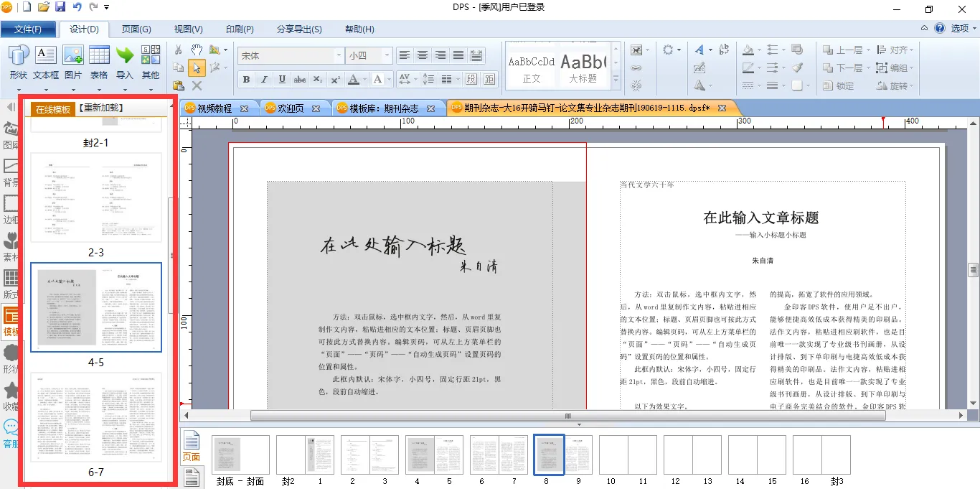Toggle bold formatting

click(246, 79)
